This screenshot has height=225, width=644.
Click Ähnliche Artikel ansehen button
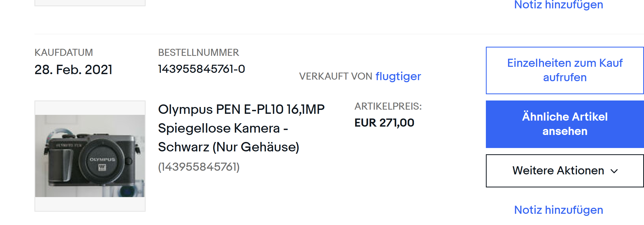pos(565,124)
